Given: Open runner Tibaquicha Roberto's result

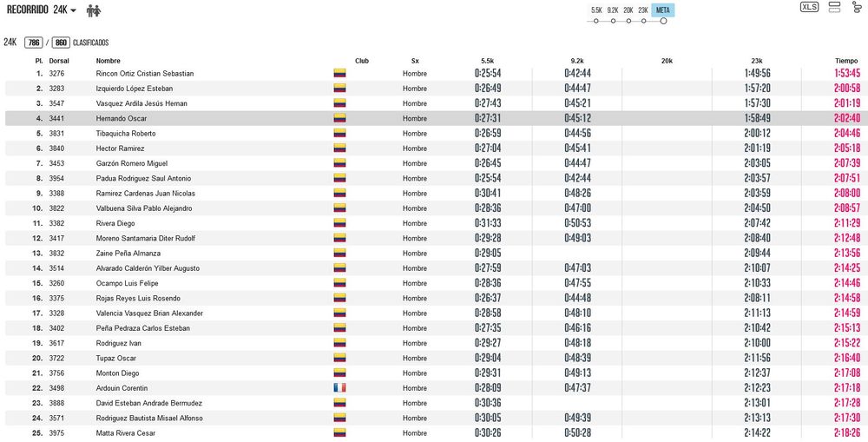Looking at the screenshot, I should 125,134.
